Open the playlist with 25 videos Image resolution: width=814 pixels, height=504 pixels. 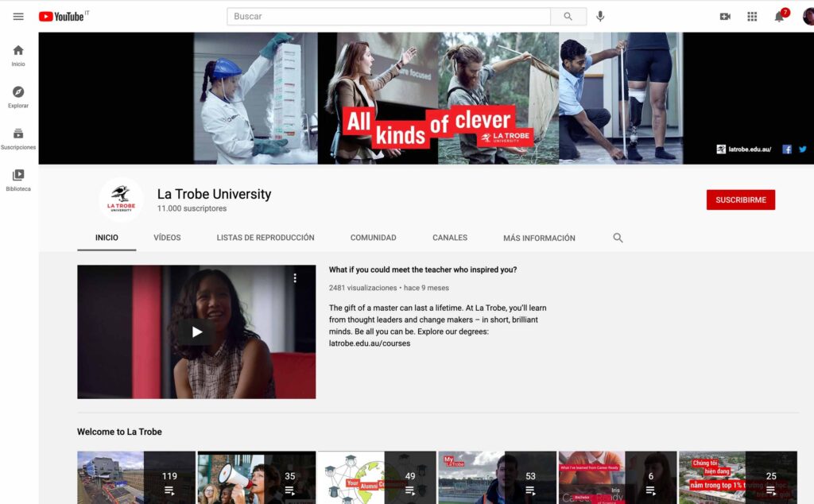click(738, 478)
